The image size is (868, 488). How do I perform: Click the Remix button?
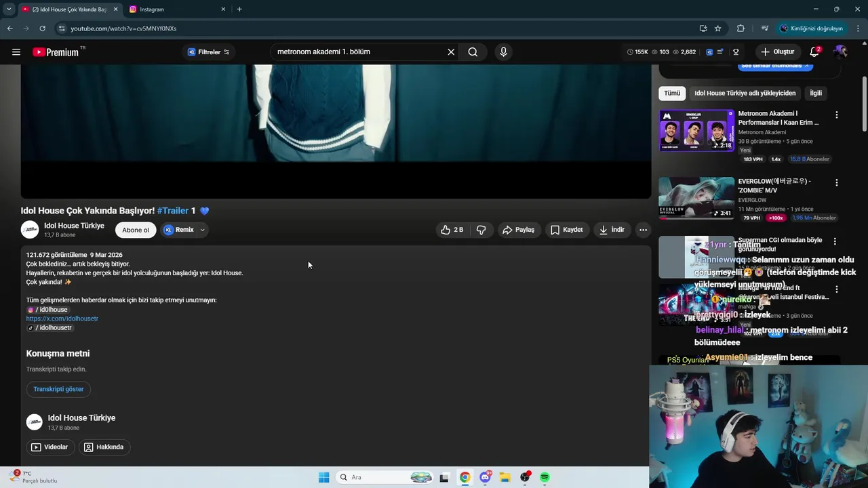[x=179, y=230]
